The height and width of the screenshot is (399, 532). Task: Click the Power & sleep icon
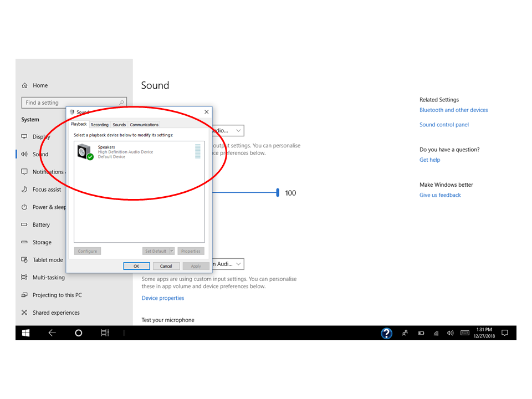coord(24,207)
